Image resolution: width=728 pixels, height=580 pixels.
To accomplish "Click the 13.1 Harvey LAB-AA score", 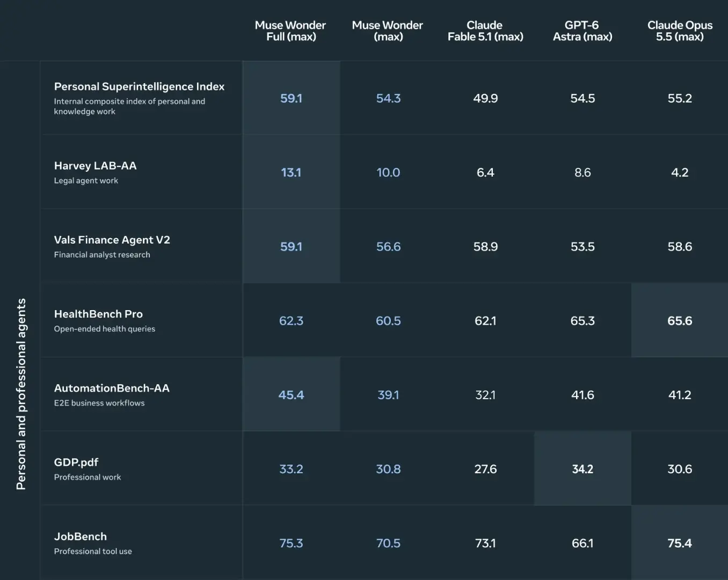I will pyautogui.click(x=291, y=172).
